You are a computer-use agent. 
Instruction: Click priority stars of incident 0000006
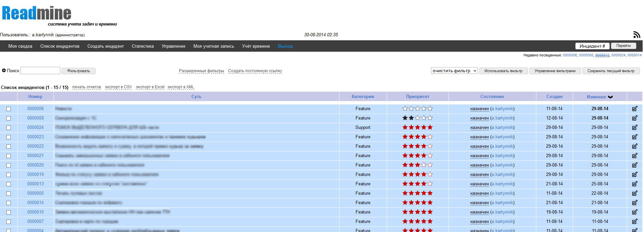(x=418, y=108)
